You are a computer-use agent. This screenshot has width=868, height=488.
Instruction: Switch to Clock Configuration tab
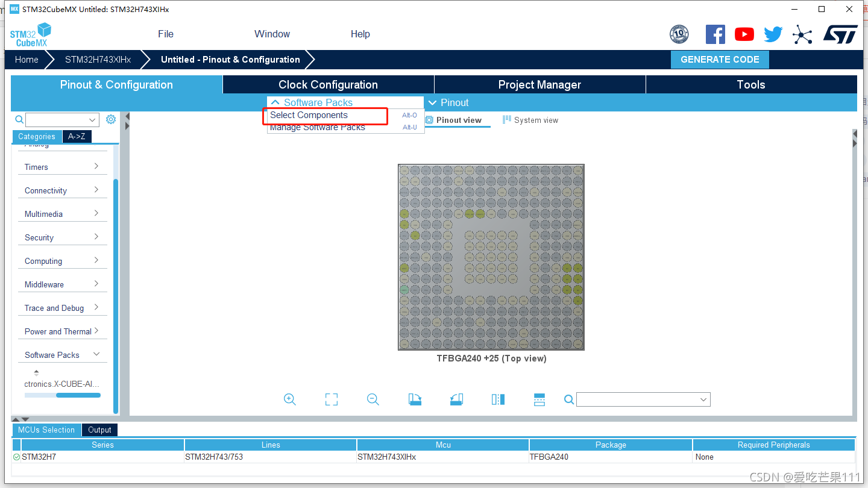tap(328, 84)
